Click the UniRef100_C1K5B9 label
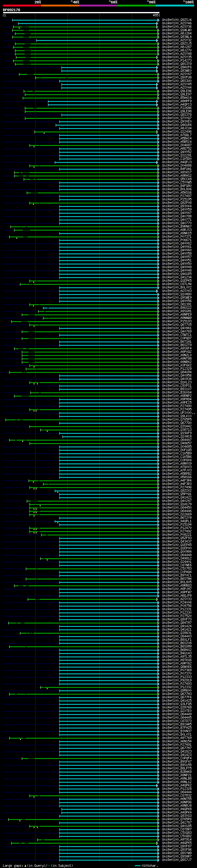 [x=177, y=454]
